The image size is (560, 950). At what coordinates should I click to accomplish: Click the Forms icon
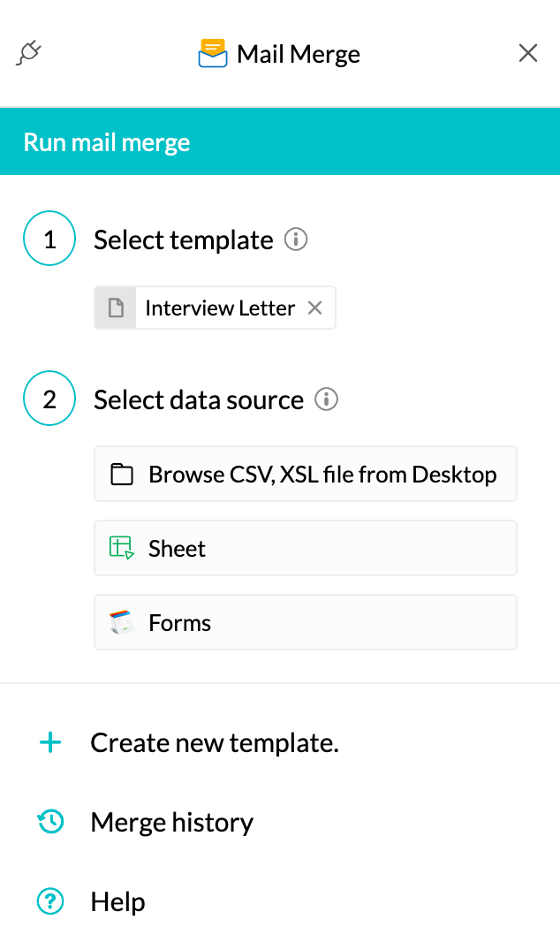pyautogui.click(x=122, y=622)
